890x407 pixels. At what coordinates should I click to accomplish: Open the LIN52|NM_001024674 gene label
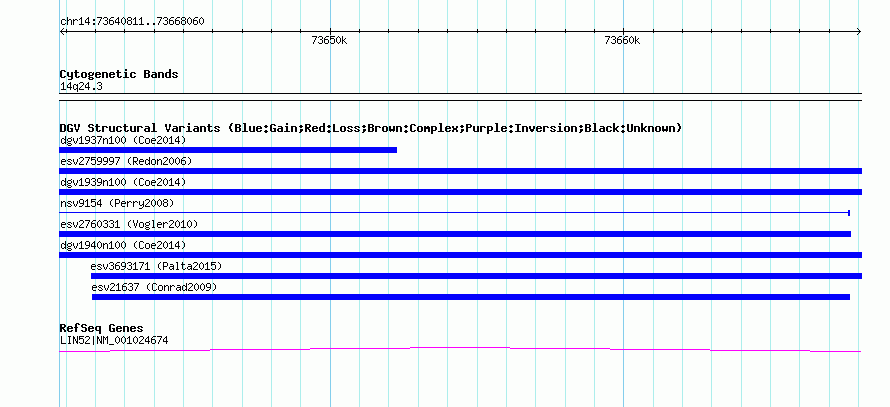coord(114,341)
